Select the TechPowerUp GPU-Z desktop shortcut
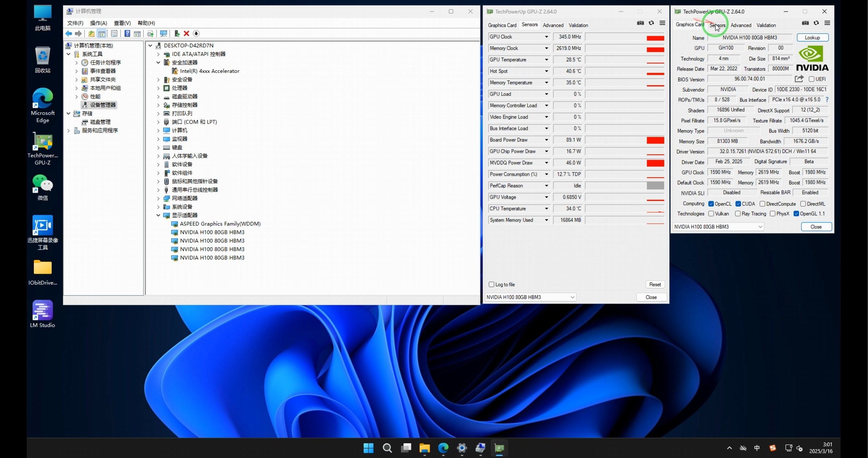The image size is (868, 458). [42, 149]
